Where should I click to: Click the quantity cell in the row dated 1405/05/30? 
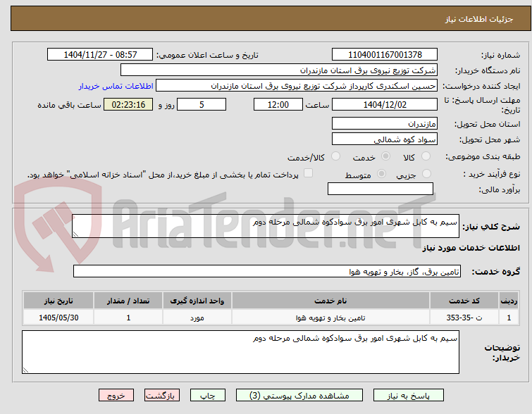tap(128, 318)
